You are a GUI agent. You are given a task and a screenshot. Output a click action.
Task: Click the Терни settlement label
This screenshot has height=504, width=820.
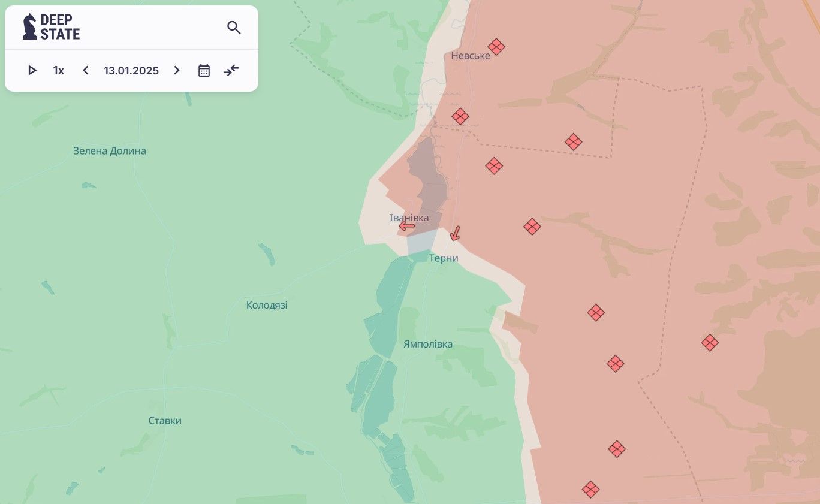coord(444,258)
